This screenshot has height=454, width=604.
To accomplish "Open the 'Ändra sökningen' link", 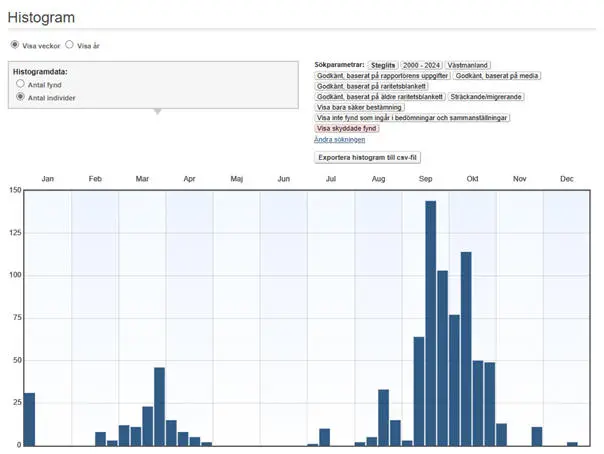I will (339, 139).
